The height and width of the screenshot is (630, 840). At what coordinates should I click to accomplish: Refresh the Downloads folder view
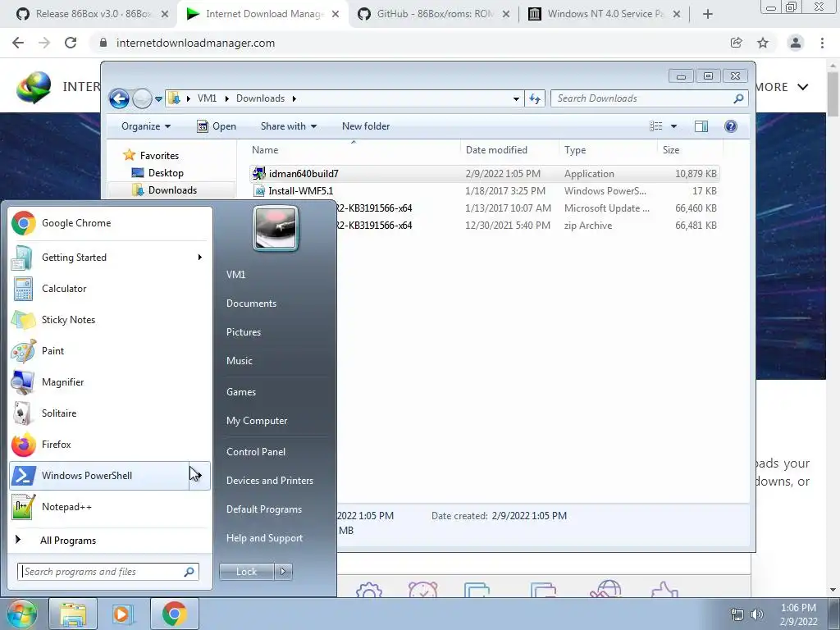[535, 98]
